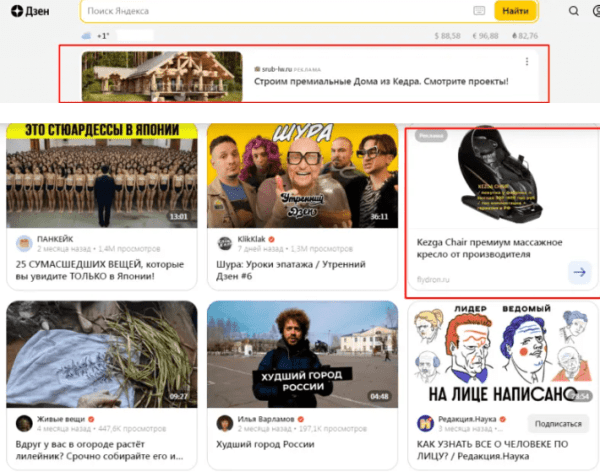Viewport: 600px width, 472px height.
Task: Open the cedar house ad options menu
Action: click(x=527, y=62)
